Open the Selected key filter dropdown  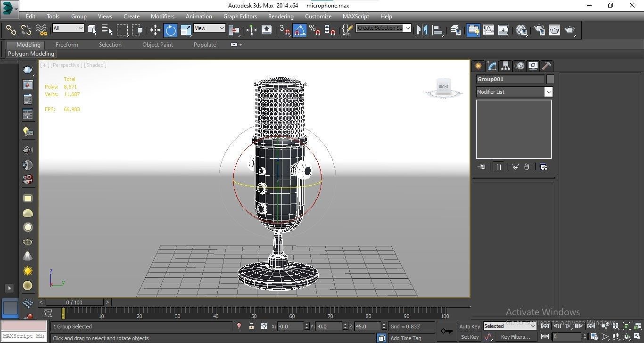[x=510, y=326]
